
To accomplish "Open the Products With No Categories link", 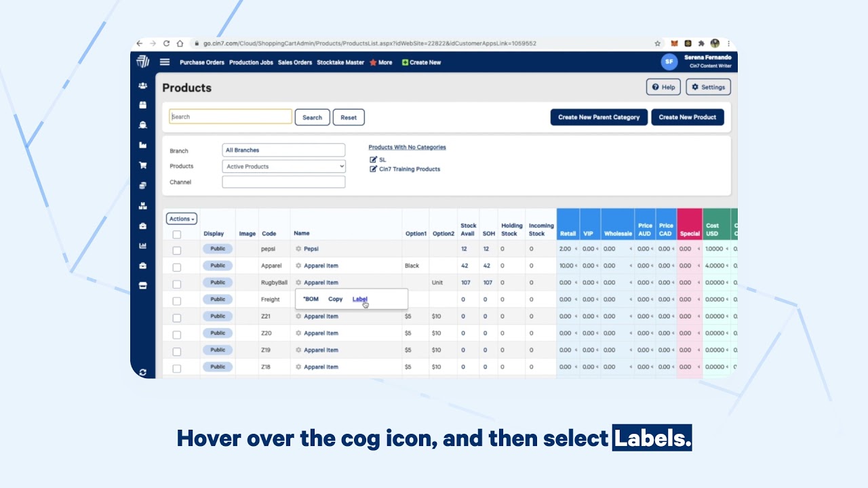I will [x=408, y=147].
